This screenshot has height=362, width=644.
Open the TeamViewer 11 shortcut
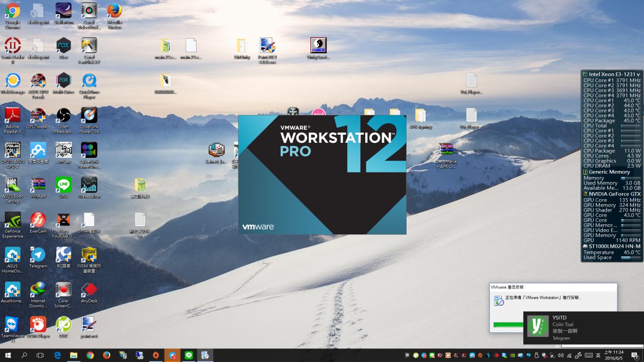point(13,325)
